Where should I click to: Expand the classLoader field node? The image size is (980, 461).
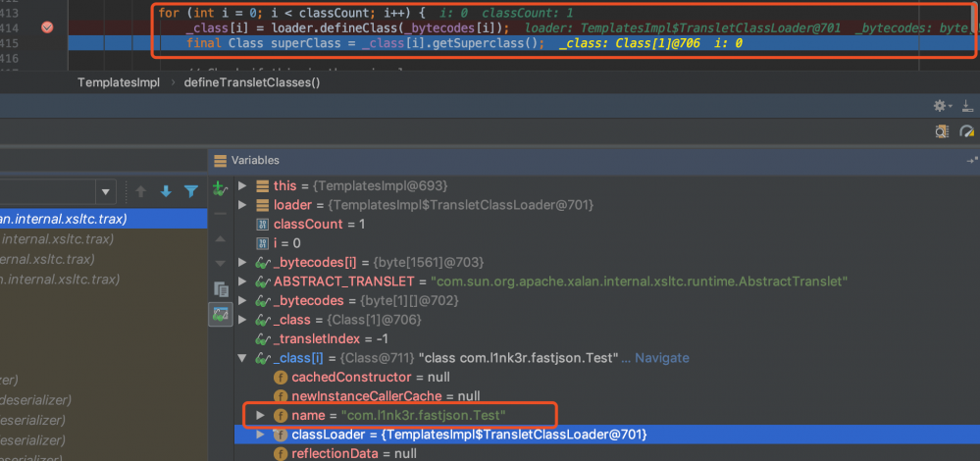coord(261,435)
